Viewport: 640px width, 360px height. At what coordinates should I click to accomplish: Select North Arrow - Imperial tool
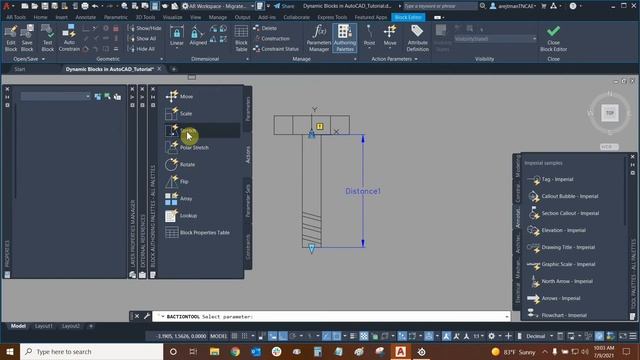pyautogui.click(x=560, y=281)
